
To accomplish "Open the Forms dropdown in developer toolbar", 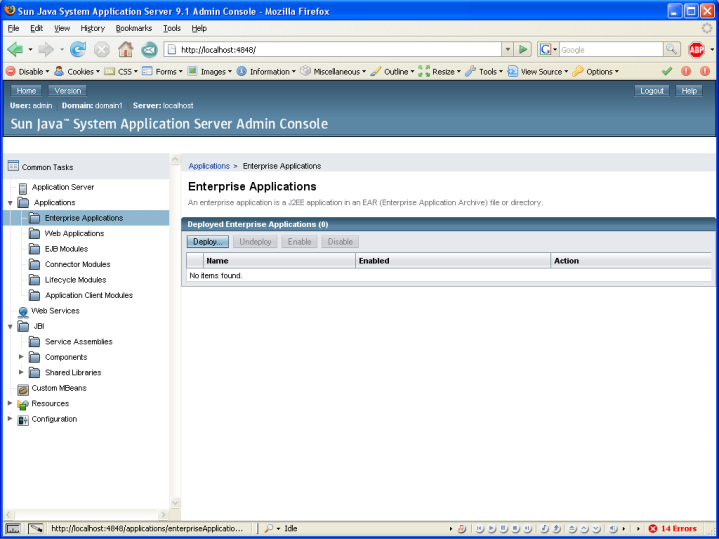I will point(162,72).
